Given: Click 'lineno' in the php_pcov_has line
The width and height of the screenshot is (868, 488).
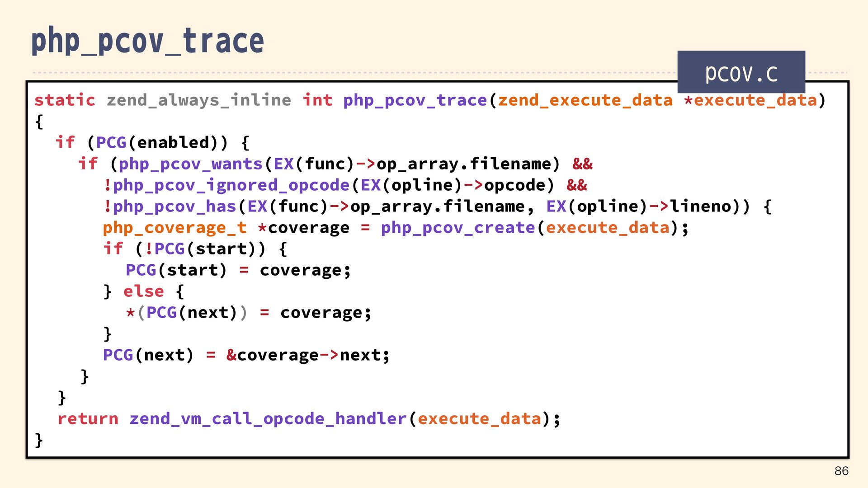Looking at the screenshot, I should tap(700, 206).
